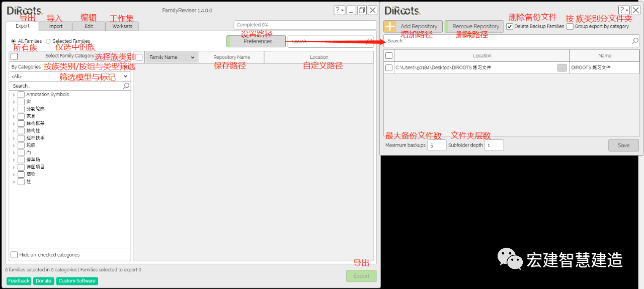644x289 pixels.
Task: Open the By Categories dropdown
Action: tap(69, 67)
